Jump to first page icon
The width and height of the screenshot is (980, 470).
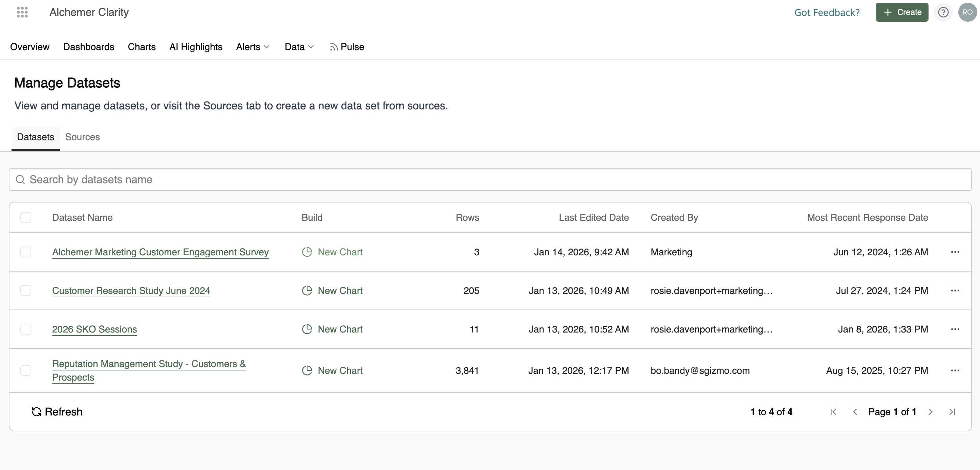tap(833, 412)
